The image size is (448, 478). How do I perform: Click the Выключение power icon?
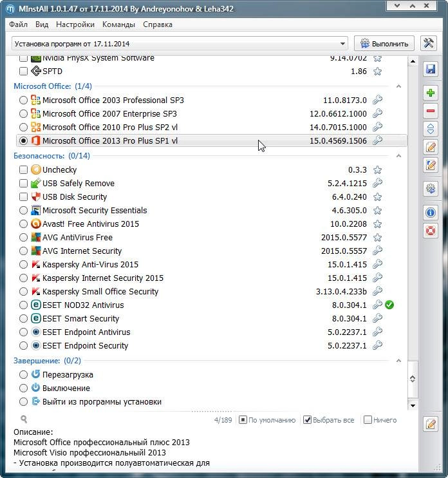[x=35, y=388]
